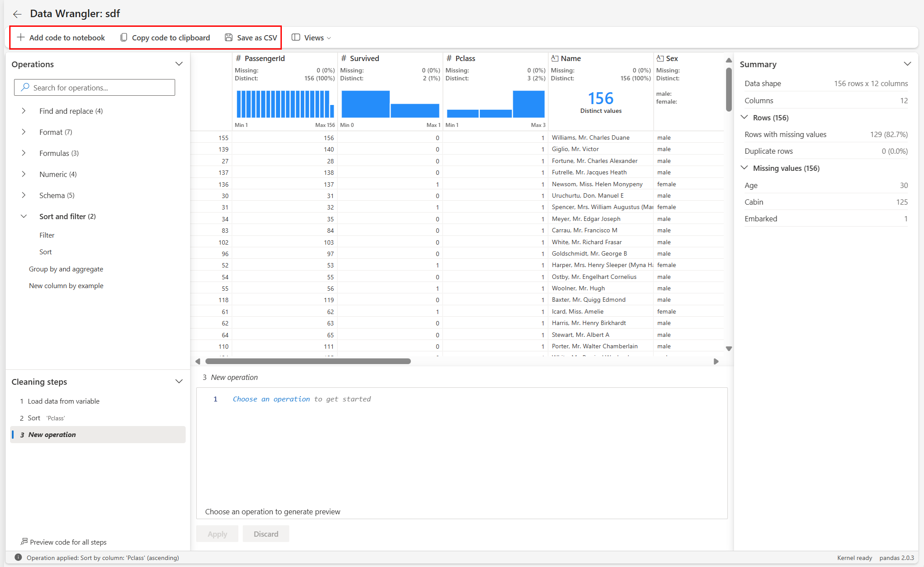Click the Discard button
Screen dimensions: 924x567
tap(266, 534)
